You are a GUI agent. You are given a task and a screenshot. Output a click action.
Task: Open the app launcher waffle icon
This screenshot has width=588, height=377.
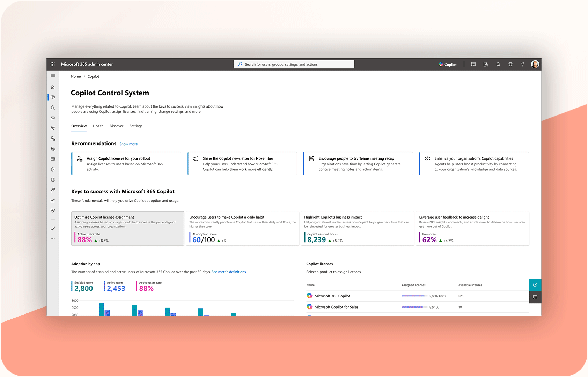pos(53,64)
